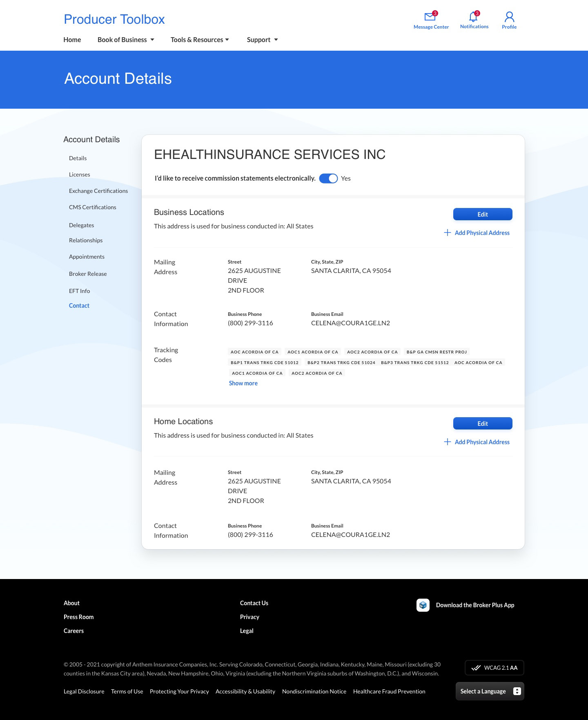Click Business Locations phone (800) 299-3116
Image resolution: width=588 pixels, height=720 pixels.
(x=250, y=323)
